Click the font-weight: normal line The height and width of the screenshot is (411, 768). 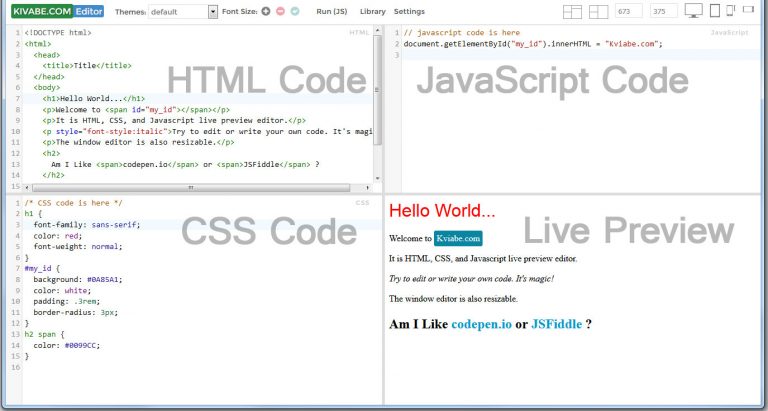[x=78, y=246]
